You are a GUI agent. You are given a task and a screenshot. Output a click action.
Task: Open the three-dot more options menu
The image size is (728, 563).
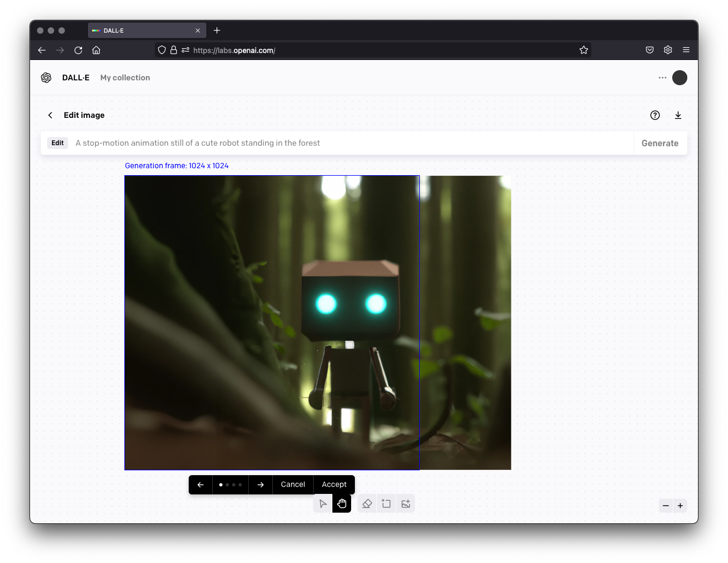point(663,78)
